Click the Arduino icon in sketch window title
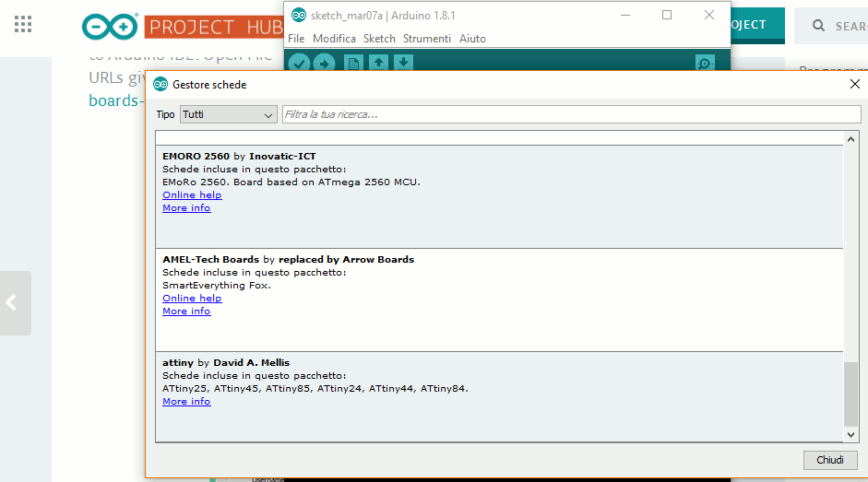This screenshot has width=868, height=482. 298,15
